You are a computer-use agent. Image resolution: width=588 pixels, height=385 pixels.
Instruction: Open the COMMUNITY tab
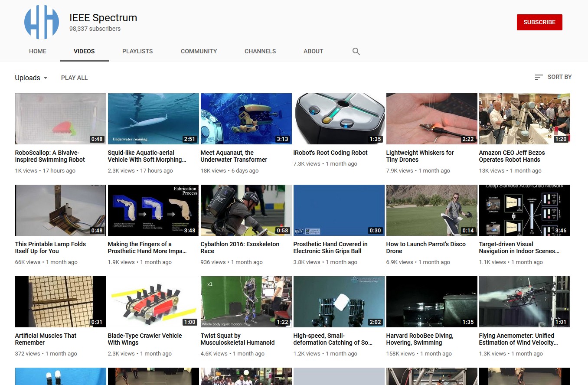(199, 51)
